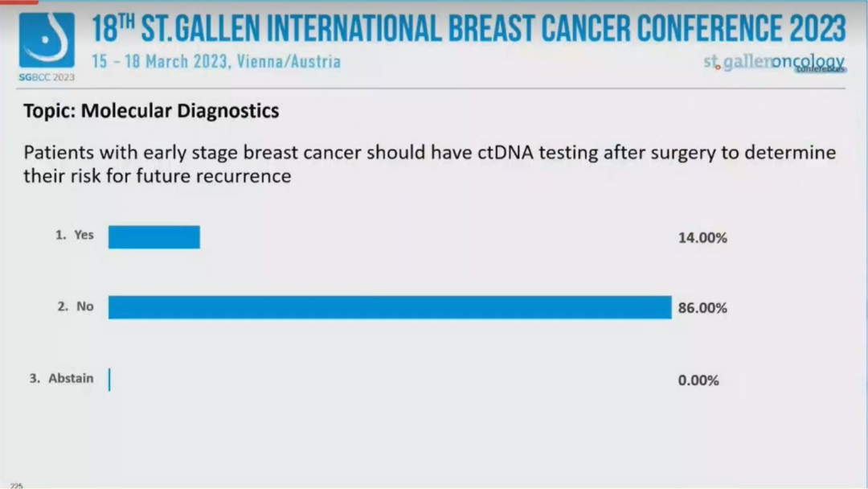Click the slide number 225
This screenshot has height=489, width=868.
[x=17, y=485]
